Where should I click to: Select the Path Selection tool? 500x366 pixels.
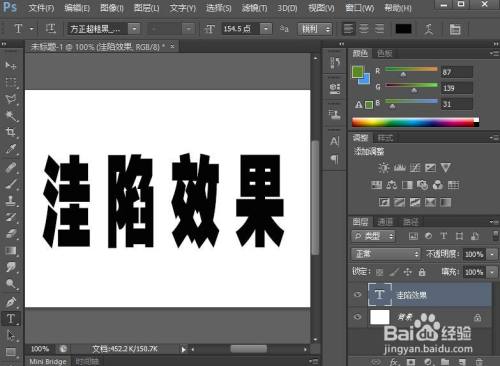pyautogui.click(x=11, y=335)
